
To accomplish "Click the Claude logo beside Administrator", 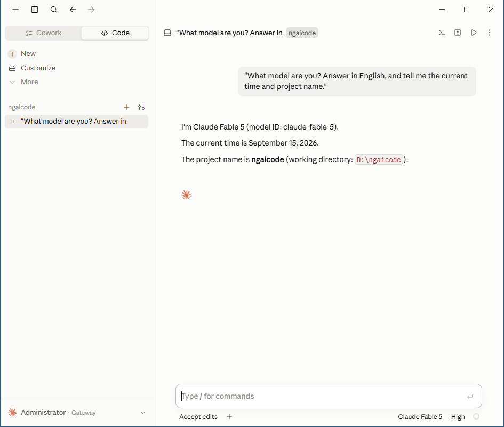I will (x=13, y=413).
